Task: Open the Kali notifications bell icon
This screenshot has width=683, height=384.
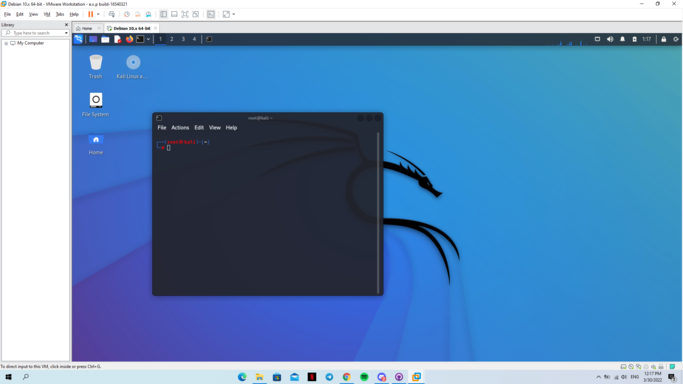Action: 622,39
